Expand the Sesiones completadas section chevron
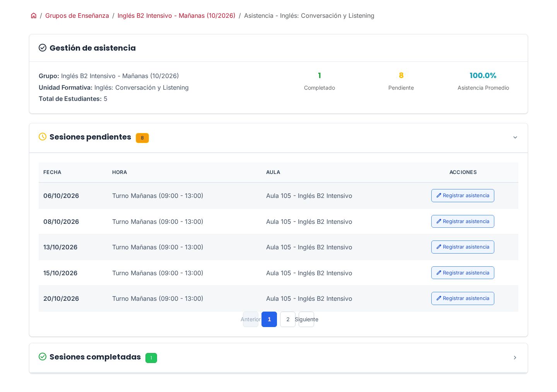The image size is (557, 392). [x=515, y=358]
